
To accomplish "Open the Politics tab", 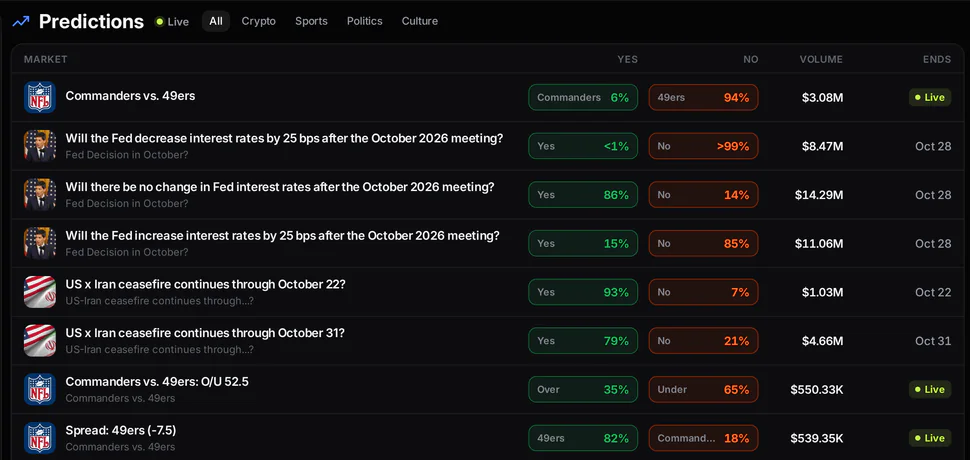I will (x=364, y=21).
